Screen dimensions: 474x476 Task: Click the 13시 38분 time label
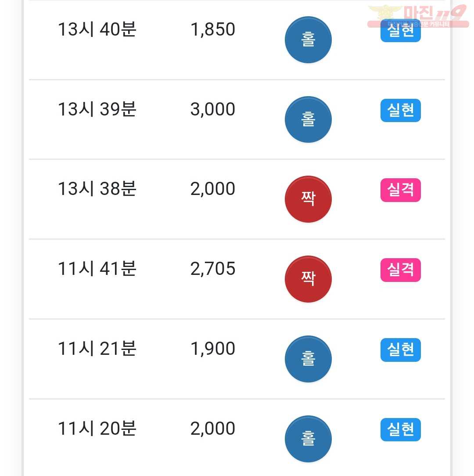pos(97,189)
